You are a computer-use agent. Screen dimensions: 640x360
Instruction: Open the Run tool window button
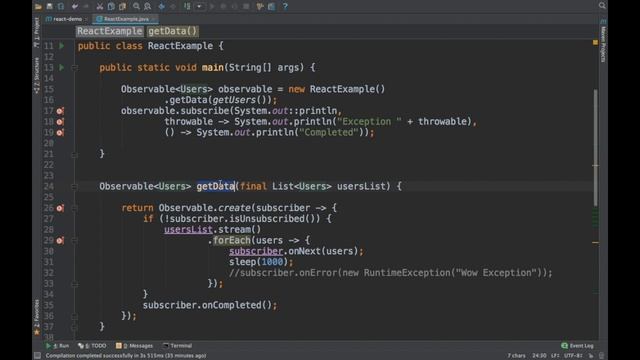click(58, 346)
